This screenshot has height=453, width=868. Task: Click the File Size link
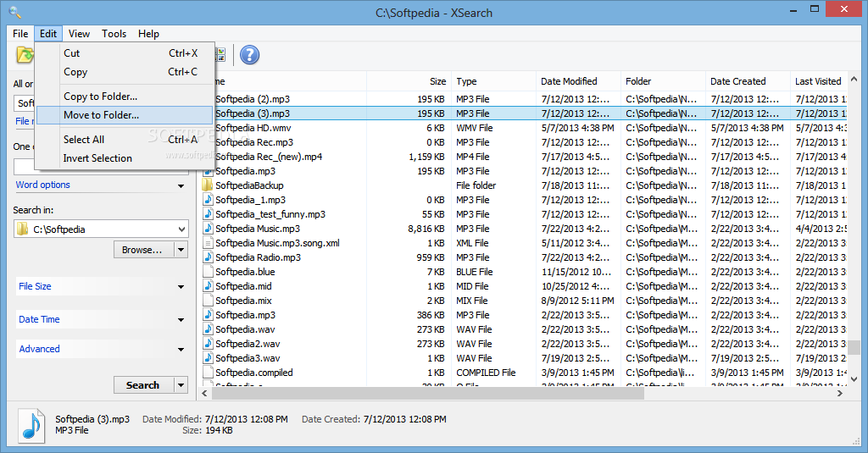(35, 286)
